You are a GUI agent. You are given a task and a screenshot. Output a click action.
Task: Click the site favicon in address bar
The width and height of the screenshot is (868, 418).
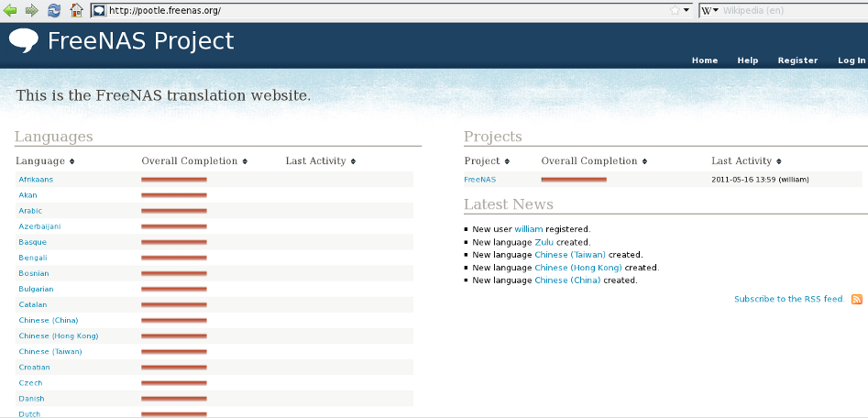[99, 10]
